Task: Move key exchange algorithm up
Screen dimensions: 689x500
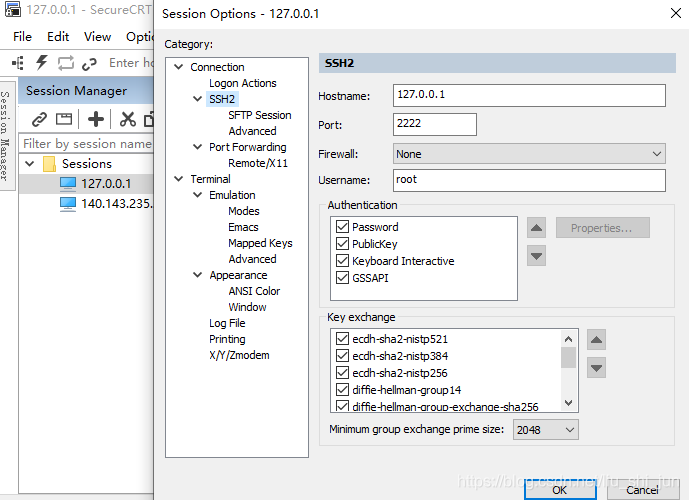Action: 596,340
